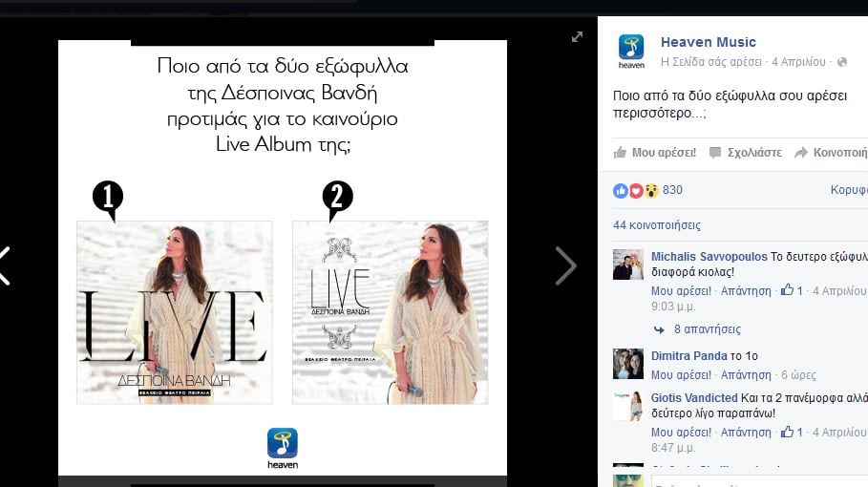Open the Κορυφαία comment sorting dropdown
The width and height of the screenshot is (868, 487).
click(x=849, y=190)
